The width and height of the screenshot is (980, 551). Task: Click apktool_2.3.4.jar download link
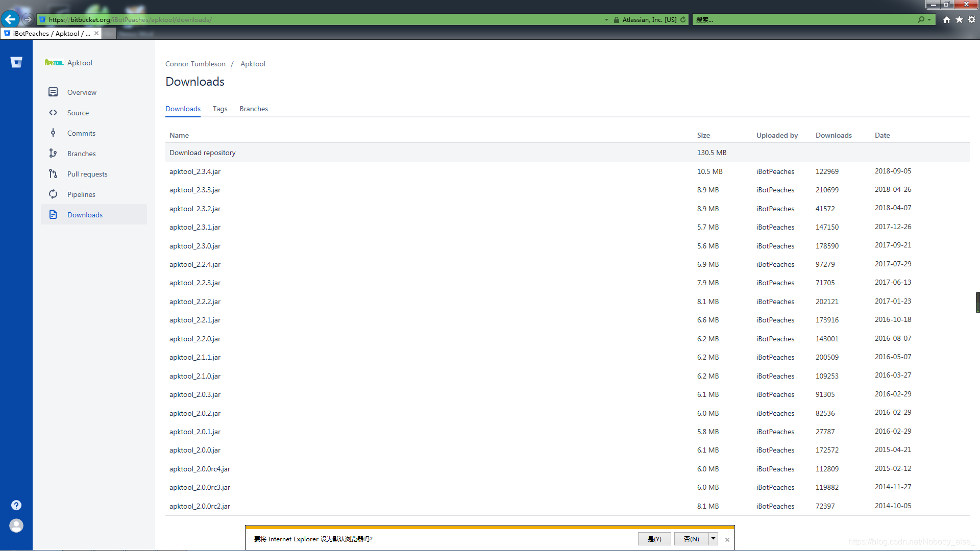194,171
